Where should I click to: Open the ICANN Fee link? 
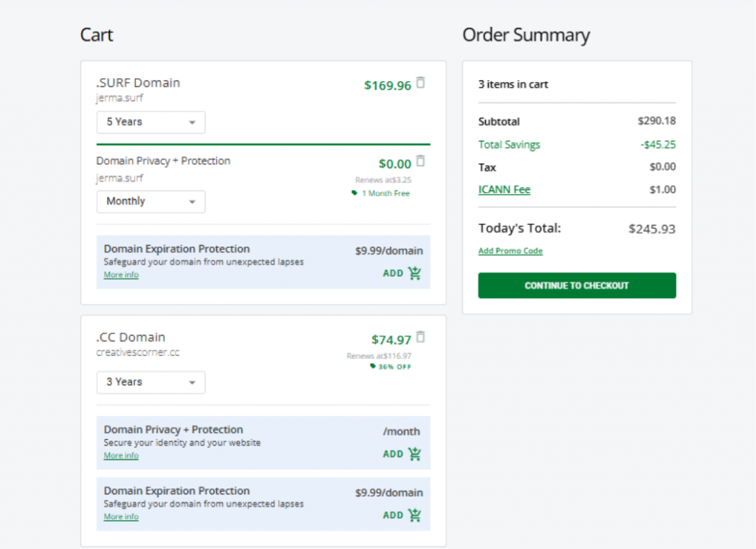coord(504,190)
